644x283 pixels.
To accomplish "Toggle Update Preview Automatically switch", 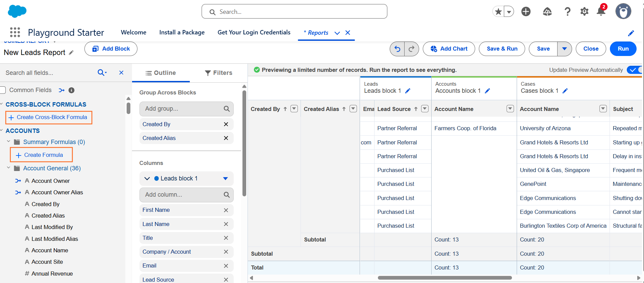I will point(634,70).
